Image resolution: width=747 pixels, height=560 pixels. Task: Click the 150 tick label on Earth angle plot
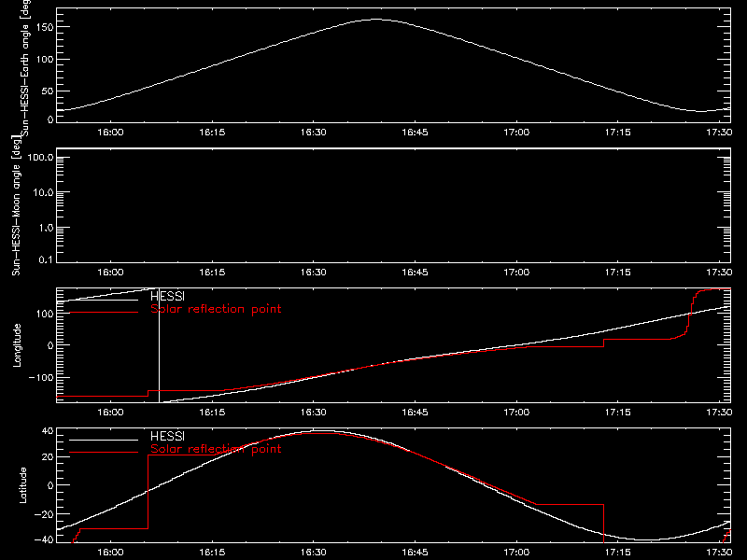coord(46,28)
